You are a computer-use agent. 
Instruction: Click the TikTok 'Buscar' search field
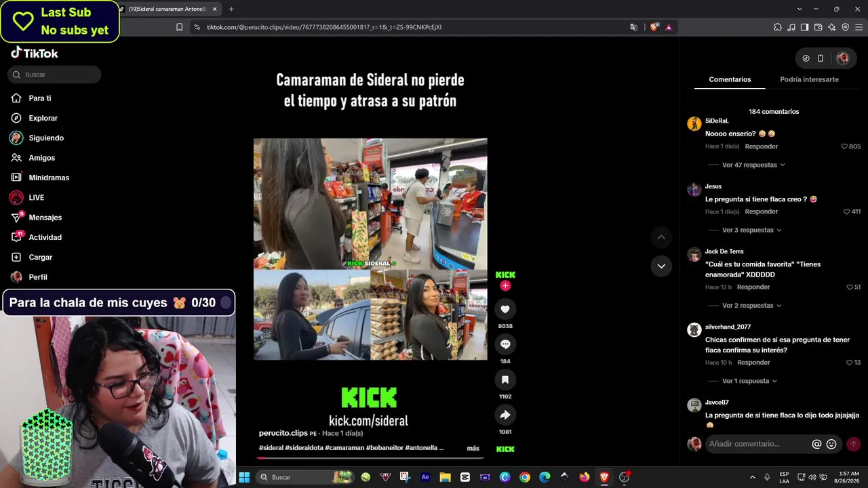coord(54,75)
